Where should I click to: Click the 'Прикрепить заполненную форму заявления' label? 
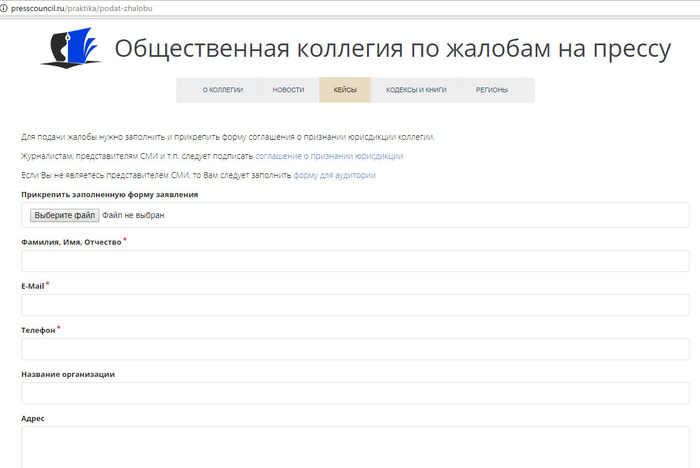[x=109, y=194]
